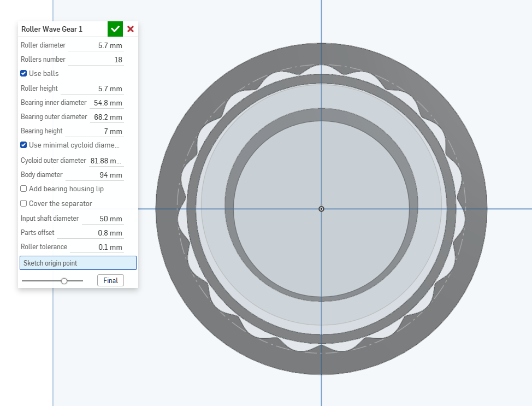Select the origin point in the sketch

(321, 209)
